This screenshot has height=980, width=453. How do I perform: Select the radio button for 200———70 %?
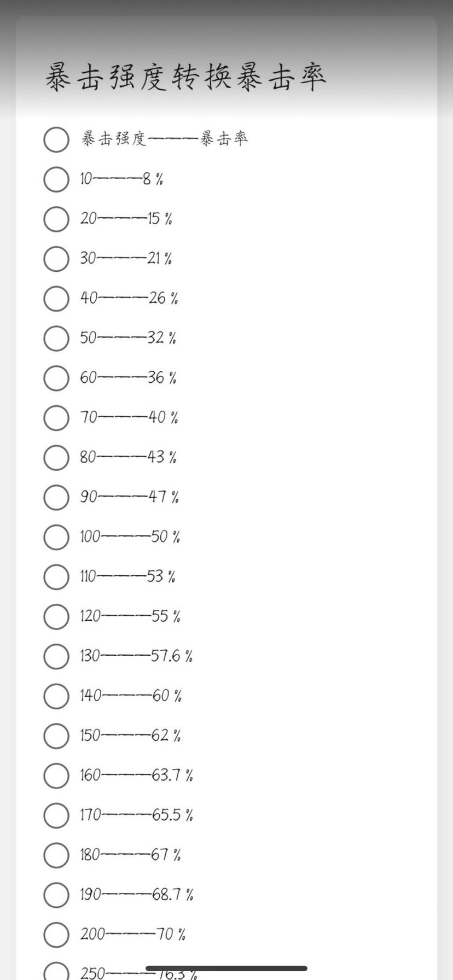(x=56, y=935)
